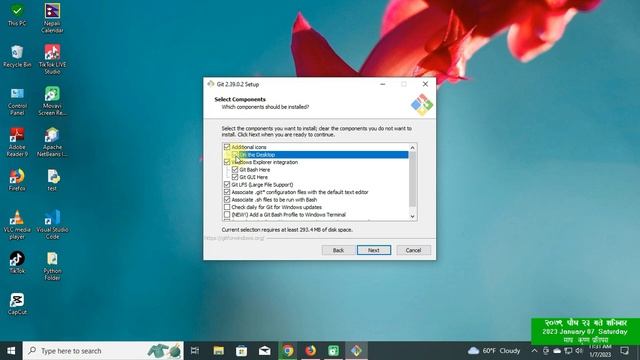Open the Windows Start menu
This screenshot has width=640, height=360.
pos(11,351)
